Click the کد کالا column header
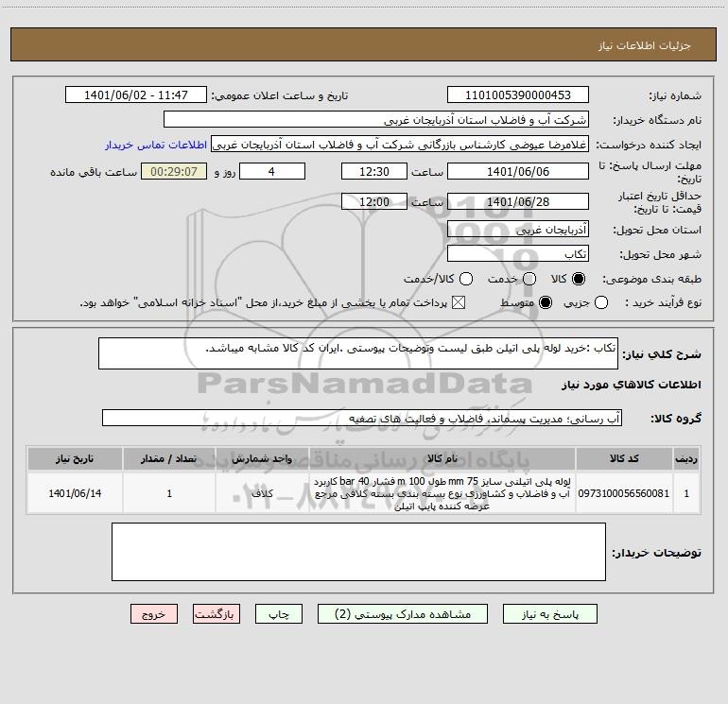The height and width of the screenshot is (704, 728). tap(624, 458)
